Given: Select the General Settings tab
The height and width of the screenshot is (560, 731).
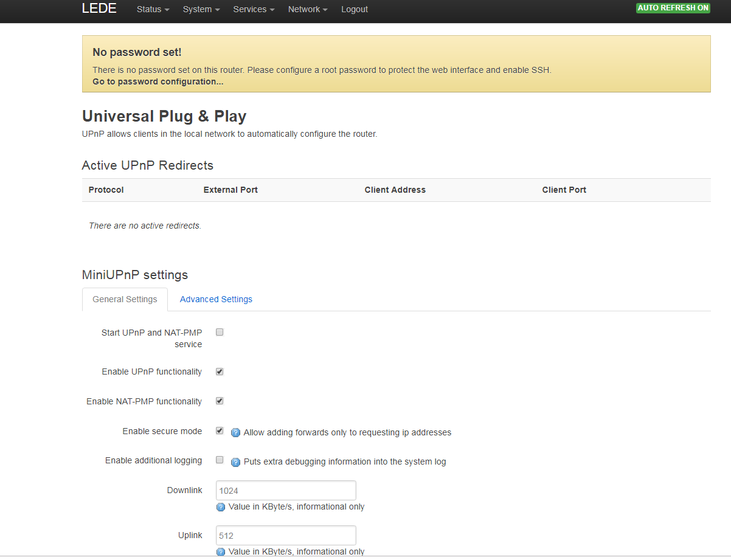Looking at the screenshot, I should point(125,299).
